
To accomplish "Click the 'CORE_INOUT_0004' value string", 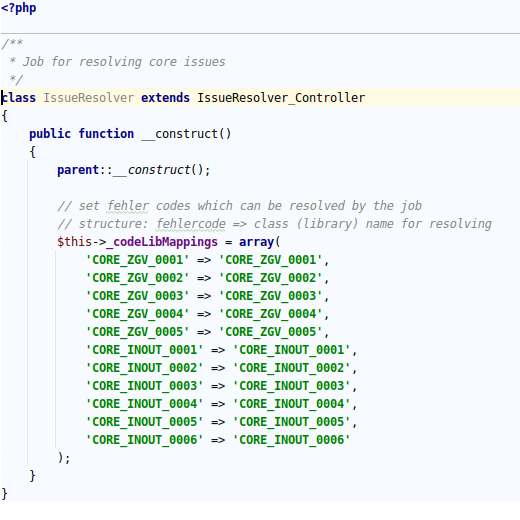I will tap(291, 404).
